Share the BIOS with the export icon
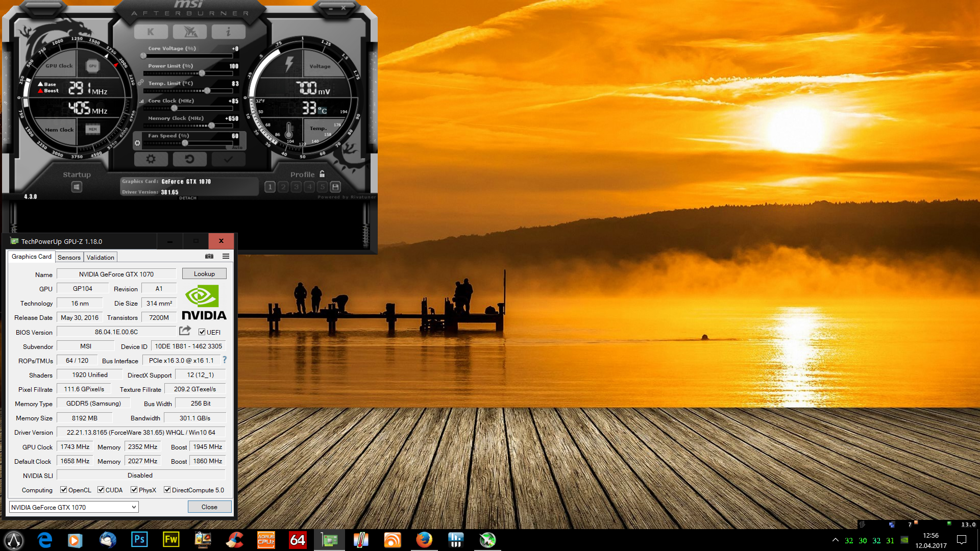Screen dimensions: 980x551 click(x=185, y=331)
